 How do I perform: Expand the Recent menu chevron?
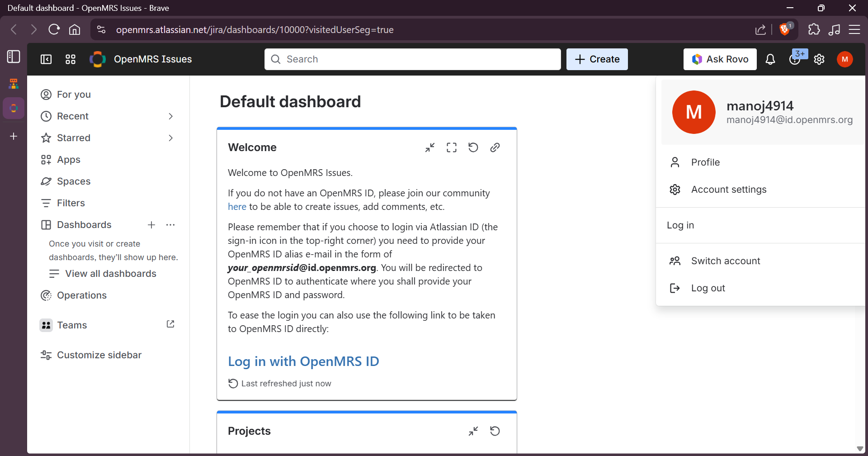(x=170, y=116)
